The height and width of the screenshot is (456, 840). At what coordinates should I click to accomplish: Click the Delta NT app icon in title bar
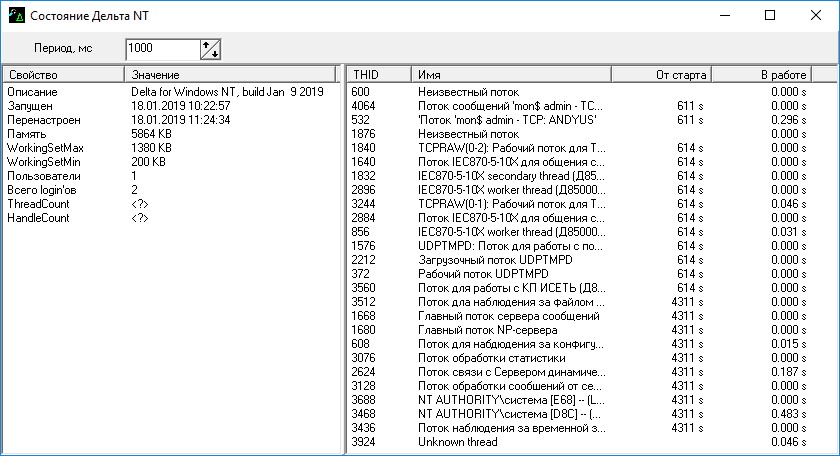pyautogui.click(x=16, y=16)
